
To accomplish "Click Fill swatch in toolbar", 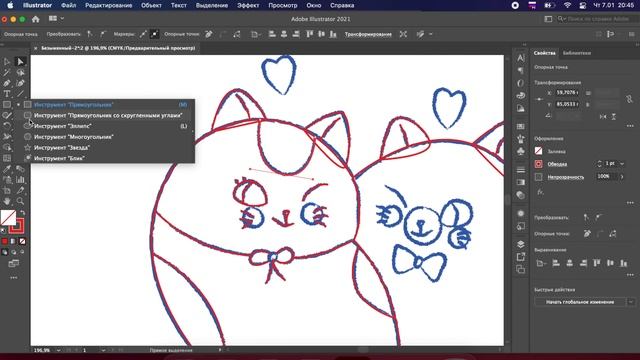I will [8, 217].
